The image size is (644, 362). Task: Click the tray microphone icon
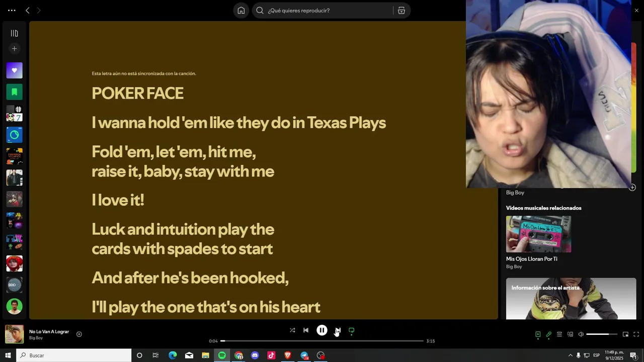(x=578, y=355)
